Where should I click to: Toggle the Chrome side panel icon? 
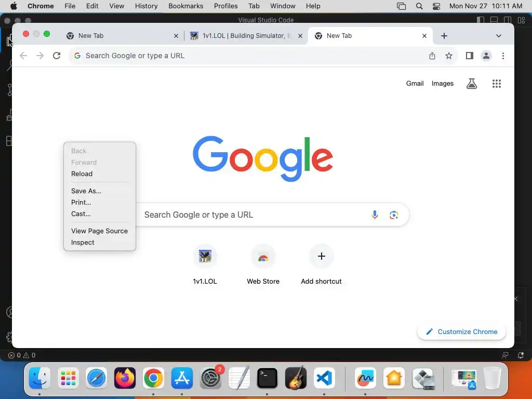[x=470, y=56]
